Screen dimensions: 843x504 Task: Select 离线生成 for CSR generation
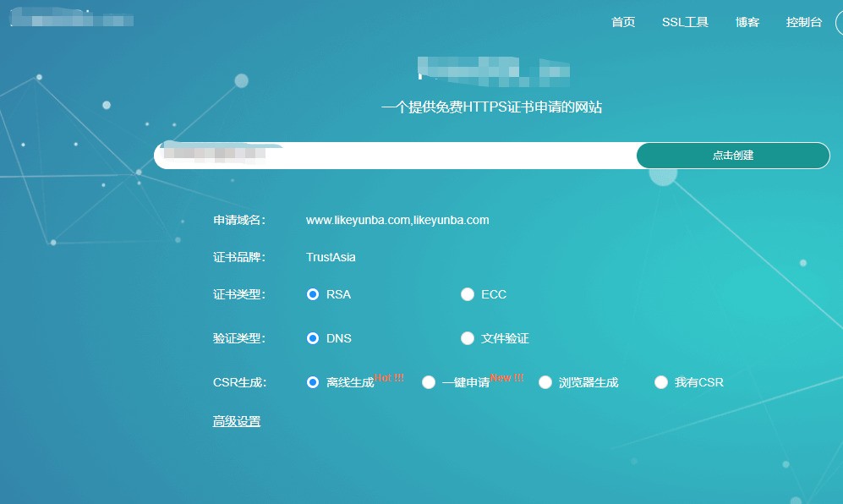coord(312,382)
